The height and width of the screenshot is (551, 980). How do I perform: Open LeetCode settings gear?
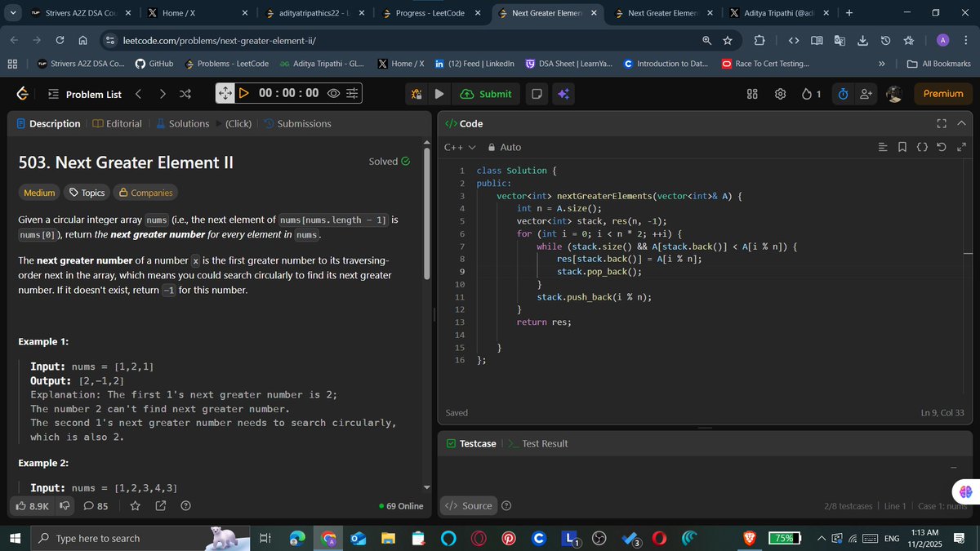pyautogui.click(x=780, y=94)
